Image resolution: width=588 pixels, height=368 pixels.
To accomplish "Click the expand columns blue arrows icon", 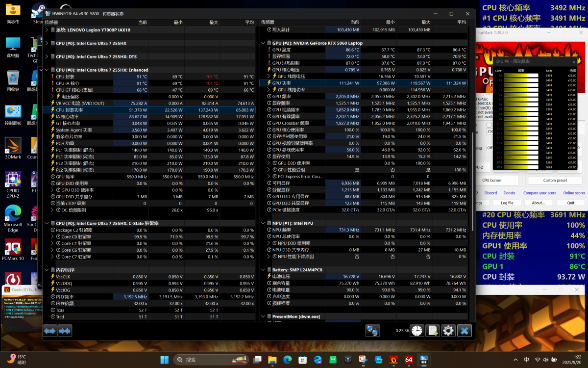I will coord(50,331).
